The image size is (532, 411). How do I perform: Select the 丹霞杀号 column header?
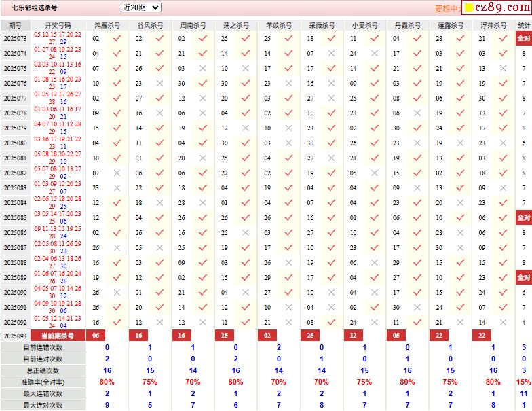click(x=407, y=26)
